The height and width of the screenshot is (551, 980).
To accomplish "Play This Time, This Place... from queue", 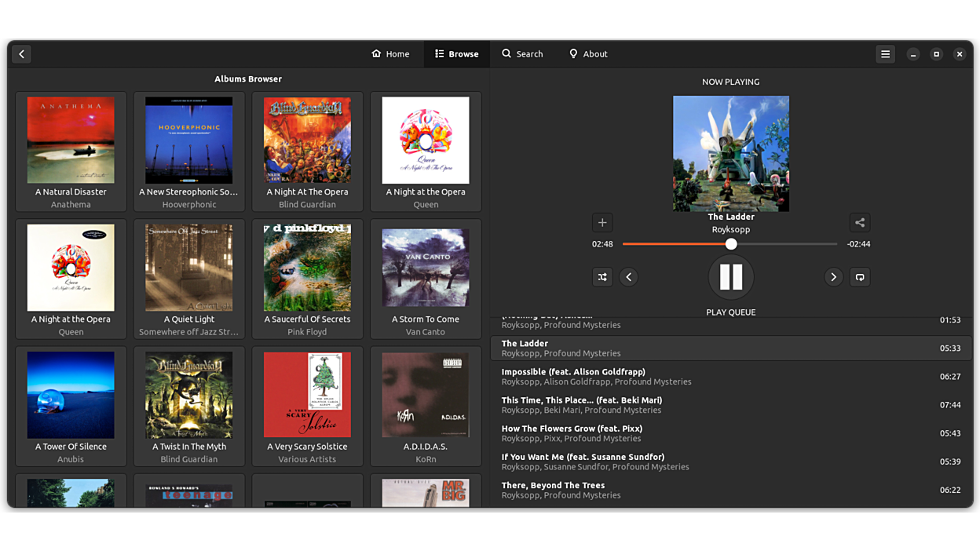I will pyautogui.click(x=731, y=405).
